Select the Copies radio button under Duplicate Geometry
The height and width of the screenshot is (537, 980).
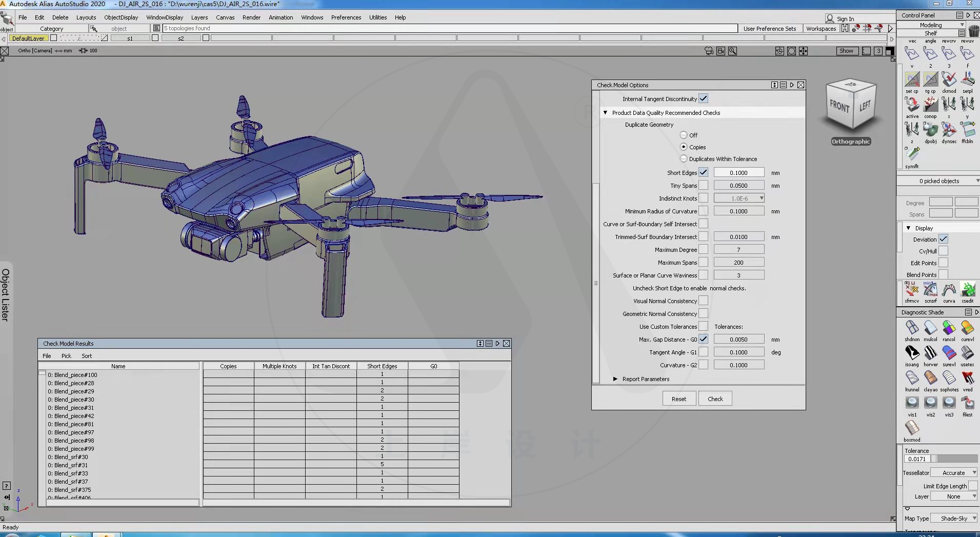tap(685, 147)
